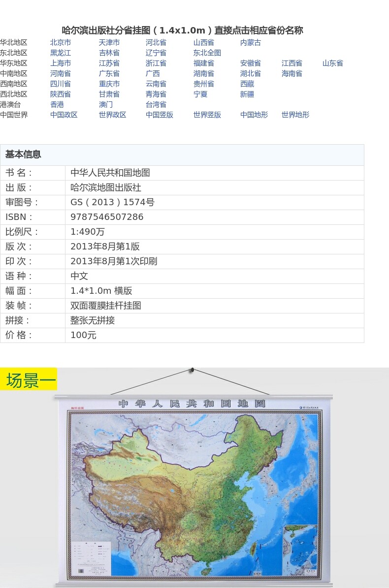Click the 场景一 yellow label
Image resolution: width=389 pixels, height=588 pixels.
click(x=29, y=379)
